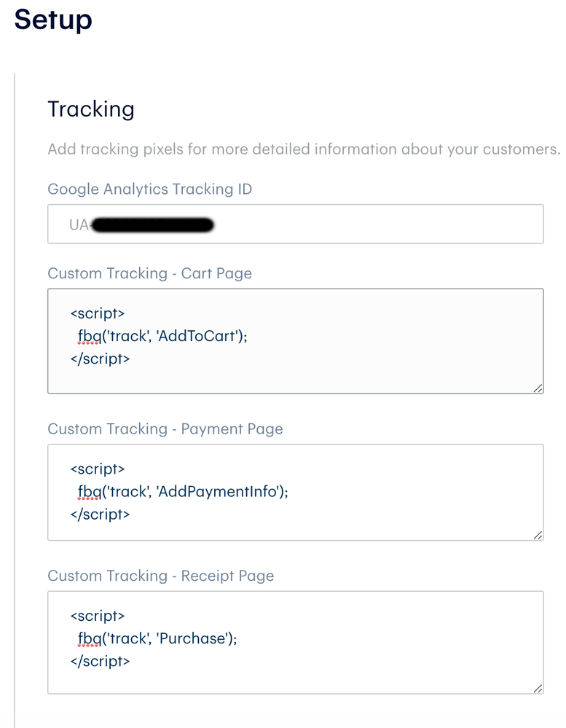Click the 'Custom Tracking - Receipt Page' label
Screen dimensions: 566x728
tap(160, 576)
